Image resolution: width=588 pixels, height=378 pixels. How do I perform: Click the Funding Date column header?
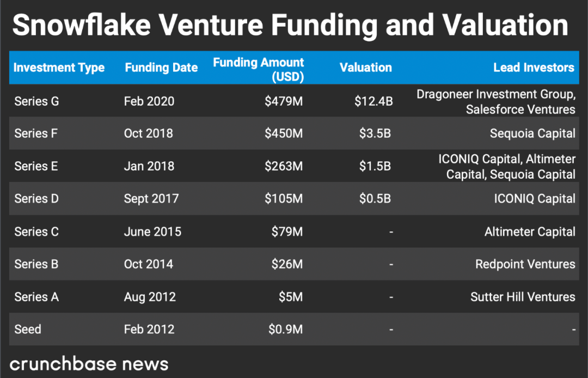(x=161, y=68)
